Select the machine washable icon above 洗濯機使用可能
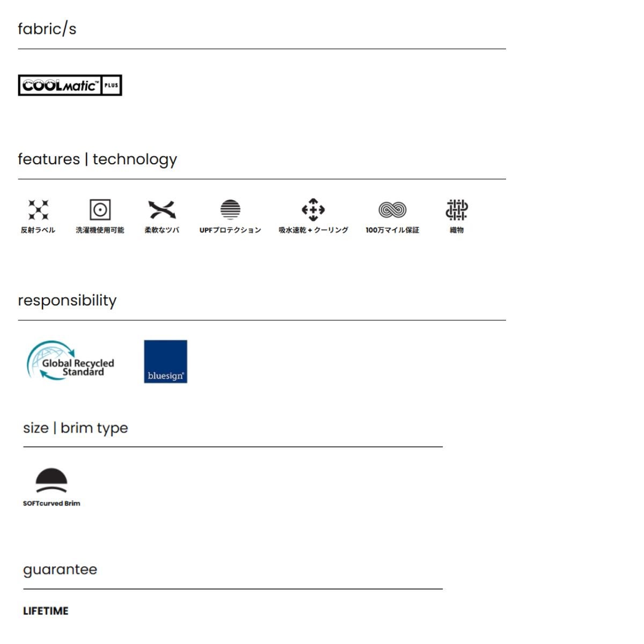Viewport: 644px width, 644px height. [100, 209]
